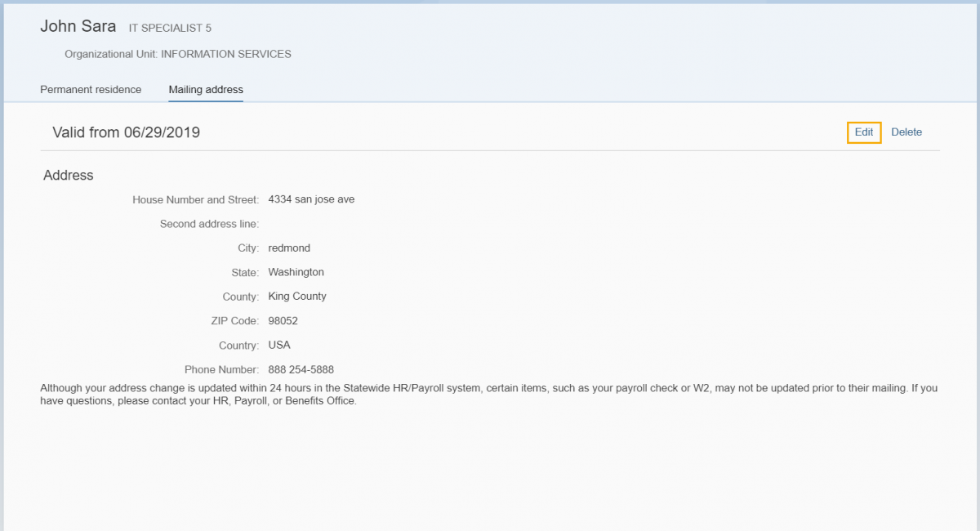980x531 pixels.
Task: Click the House Number and Street label
Action: (195, 199)
